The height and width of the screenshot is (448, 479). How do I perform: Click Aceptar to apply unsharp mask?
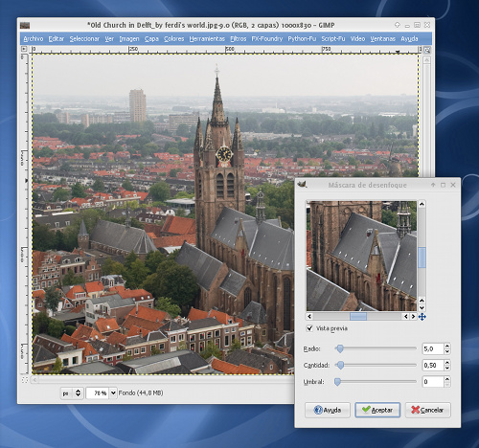coord(377,410)
